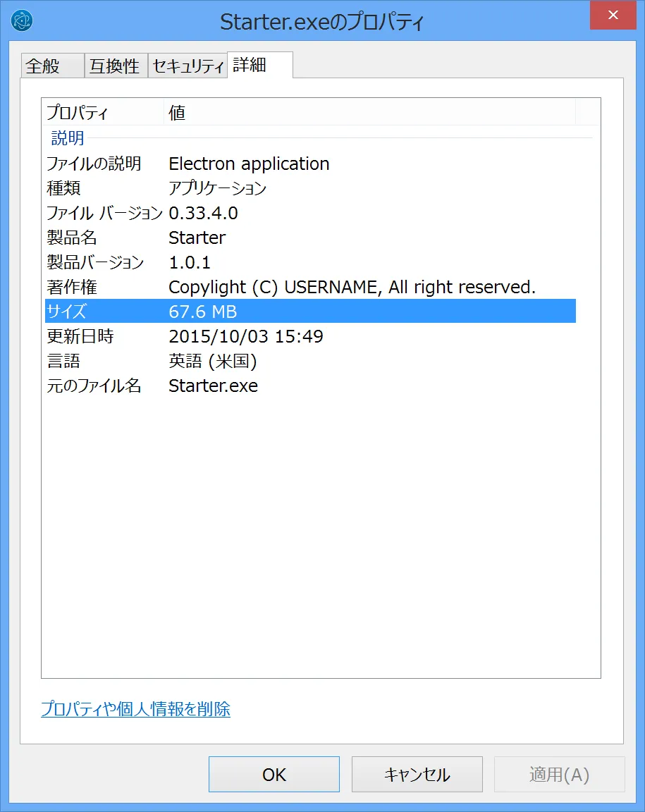Click the 著作権 copyright value text
The image size is (645, 812).
[x=352, y=287]
